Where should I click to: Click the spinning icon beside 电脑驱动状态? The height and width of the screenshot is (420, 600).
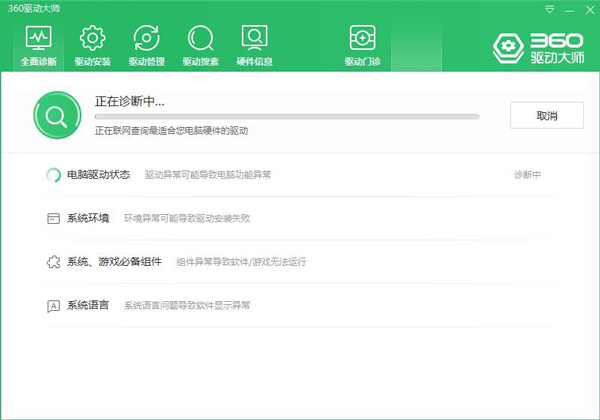(x=54, y=175)
